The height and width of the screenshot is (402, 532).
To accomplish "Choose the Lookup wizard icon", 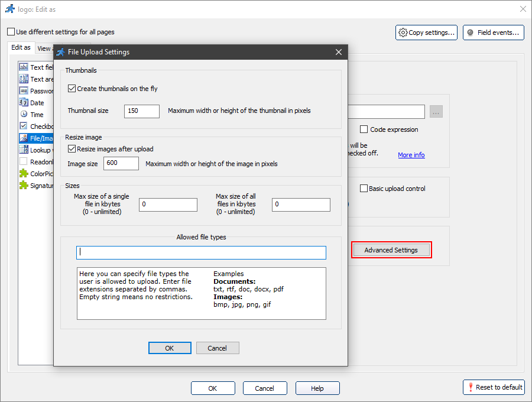I will [24, 150].
